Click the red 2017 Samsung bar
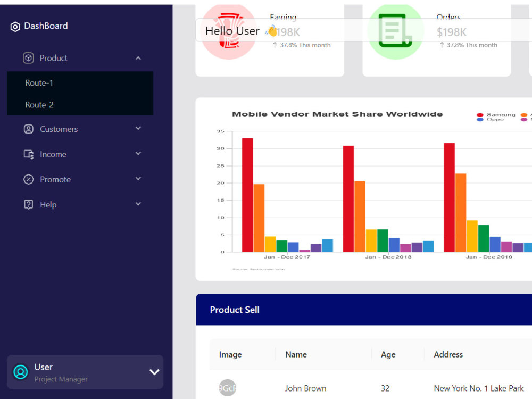 pyautogui.click(x=247, y=195)
